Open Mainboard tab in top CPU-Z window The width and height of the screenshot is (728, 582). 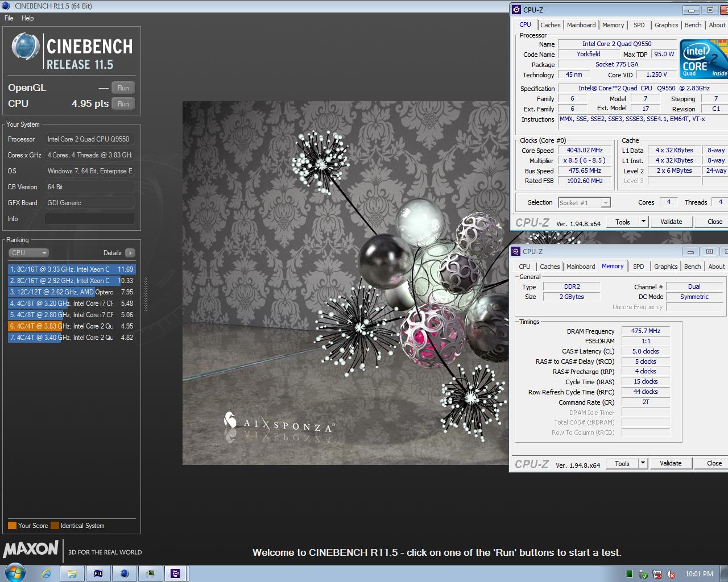pyautogui.click(x=581, y=25)
